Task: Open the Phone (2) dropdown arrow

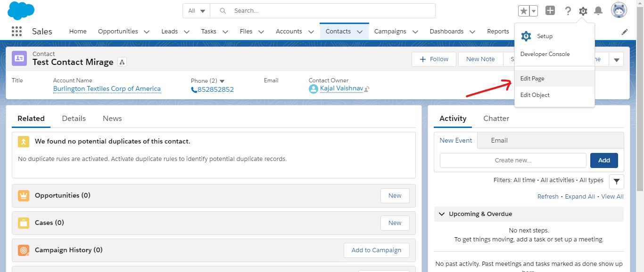Action: click(x=222, y=81)
